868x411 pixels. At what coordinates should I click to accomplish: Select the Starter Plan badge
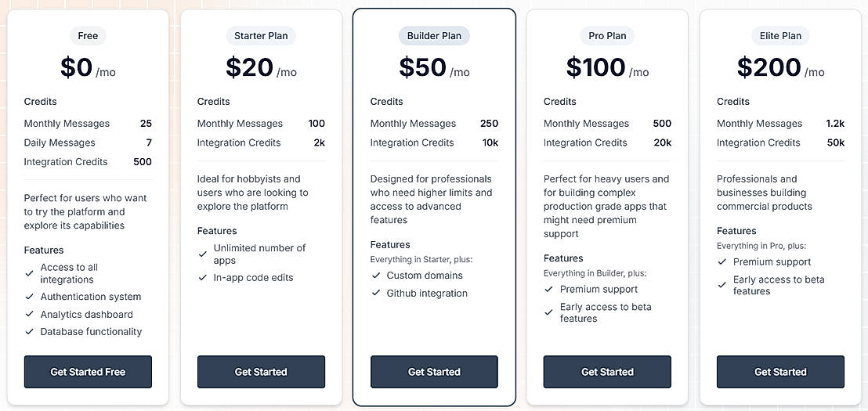click(x=261, y=36)
